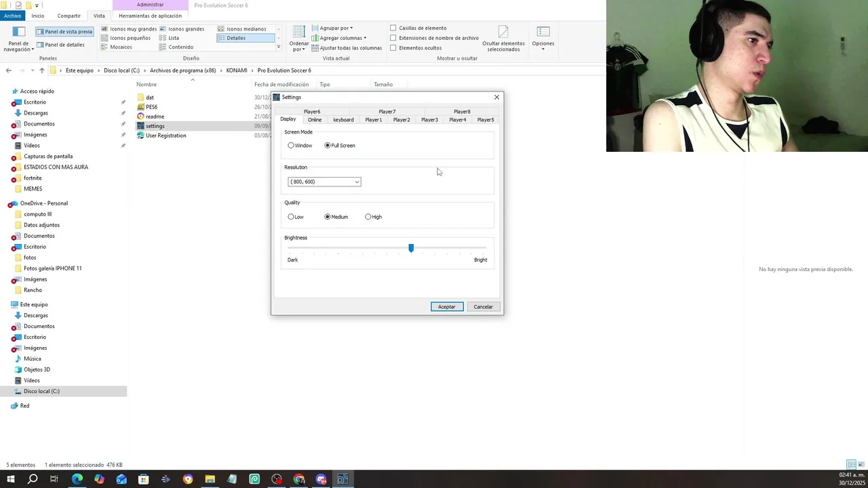Open Panel de navegación dropdown
868x488 pixels.
(18, 40)
